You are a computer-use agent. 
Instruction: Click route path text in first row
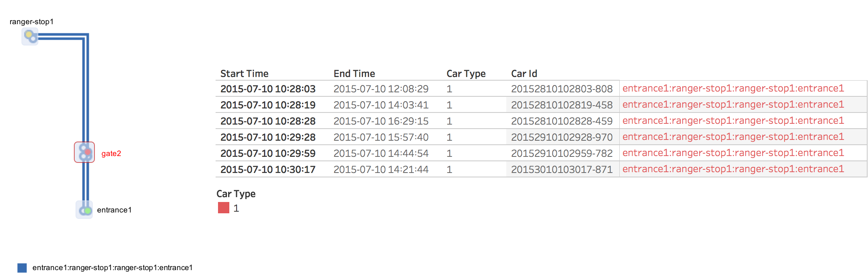(x=733, y=88)
